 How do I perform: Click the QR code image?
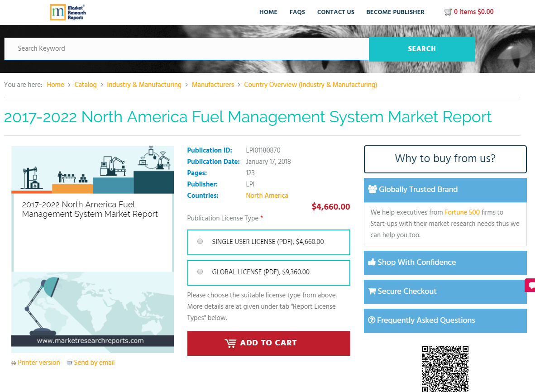tap(445, 369)
